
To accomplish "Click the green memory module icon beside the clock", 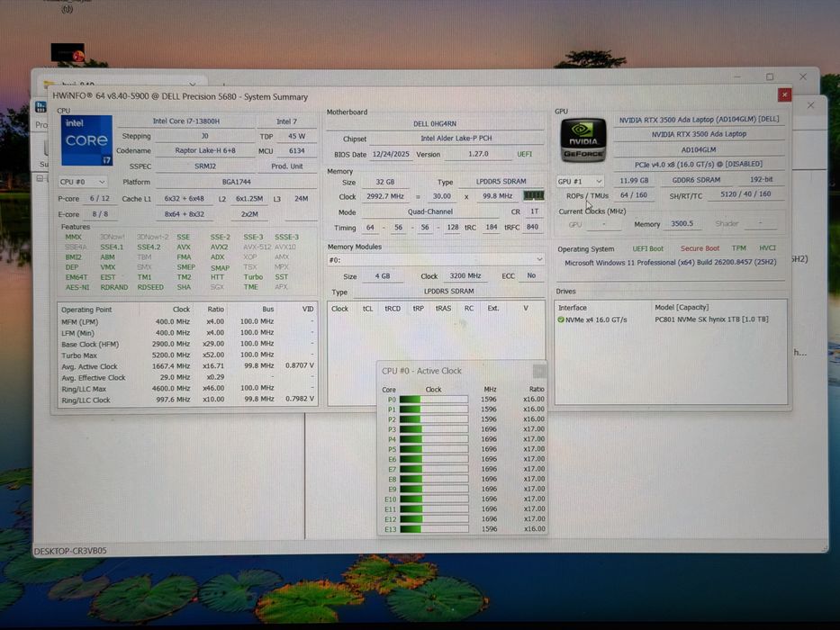I will pos(534,196).
